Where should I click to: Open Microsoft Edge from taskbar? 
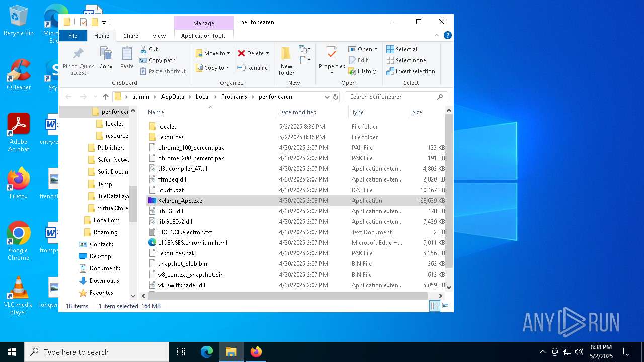(207, 352)
